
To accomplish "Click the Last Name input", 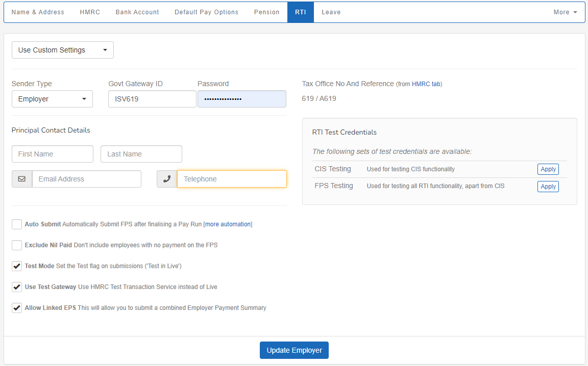I will pos(141,154).
